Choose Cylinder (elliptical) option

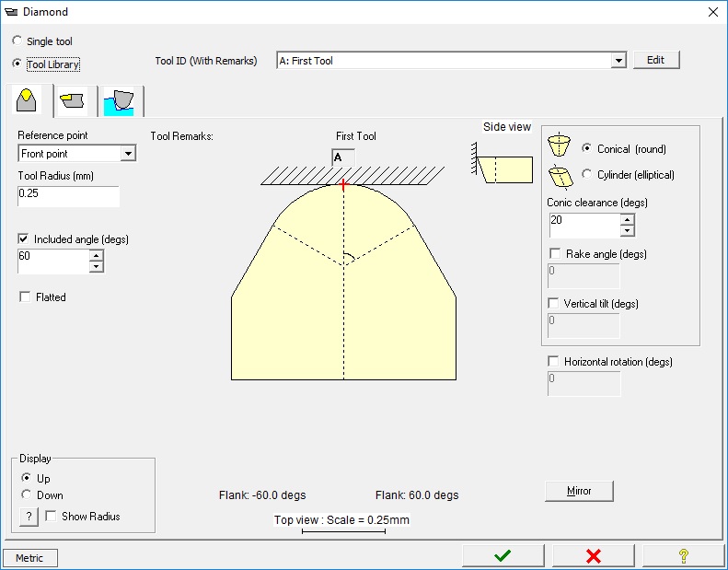pyautogui.click(x=587, y=174)
